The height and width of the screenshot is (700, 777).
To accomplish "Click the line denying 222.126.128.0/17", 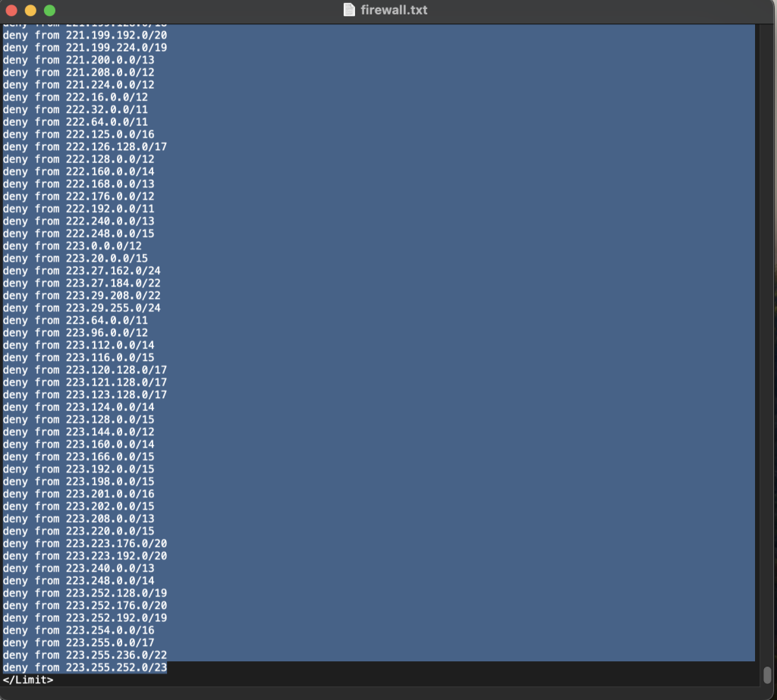I will tap(84, 146).
